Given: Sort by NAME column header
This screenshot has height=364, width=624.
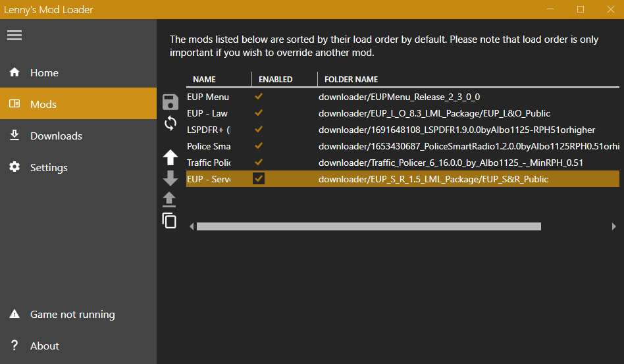Looking at the screenshot, I should 219,79.
